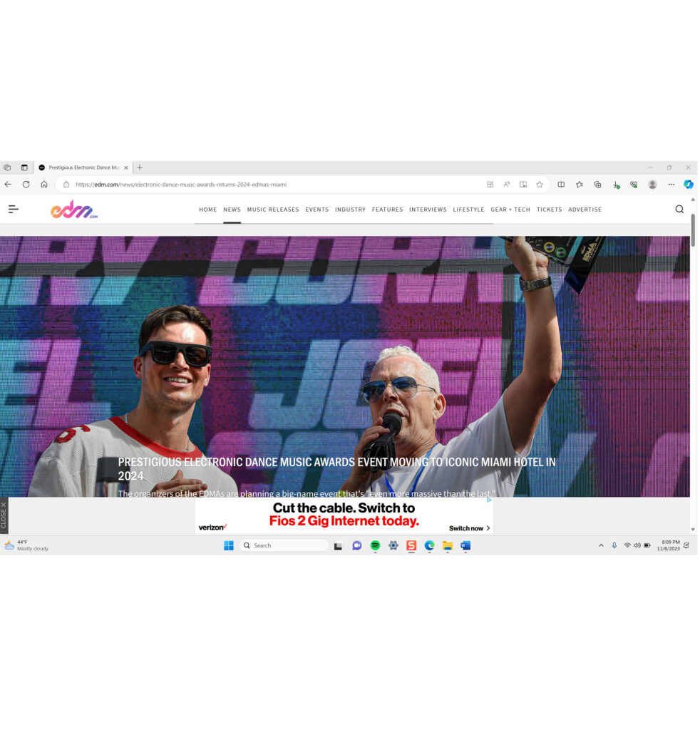700x730 pixels.
Task: Click the EDM.com logo
Action: point(74,210)
